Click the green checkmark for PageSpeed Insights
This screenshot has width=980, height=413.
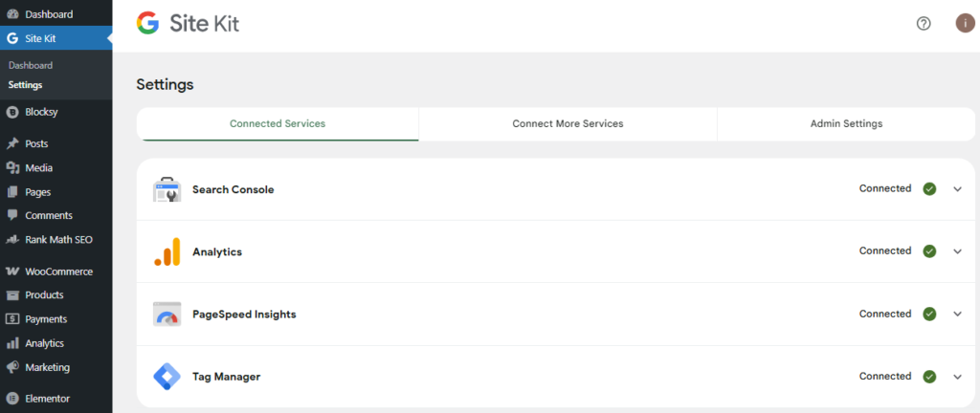click(x=929, y=314)
